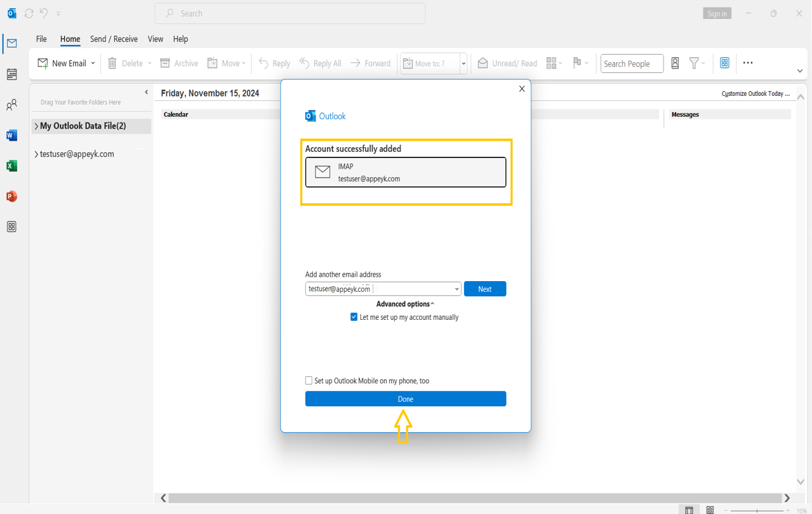Viewport: 812px width, 514px height.
Task: Open the ribbon overflow three dots
Action: point(748,63)
